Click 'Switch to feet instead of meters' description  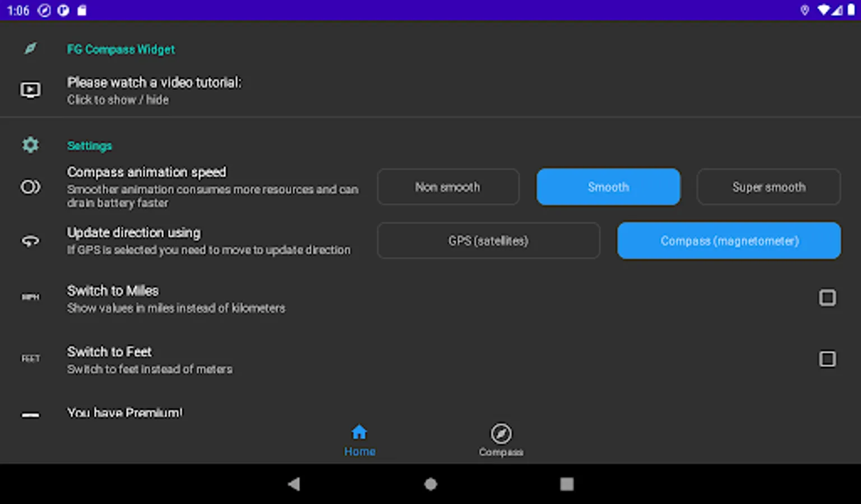coord(150,369)
